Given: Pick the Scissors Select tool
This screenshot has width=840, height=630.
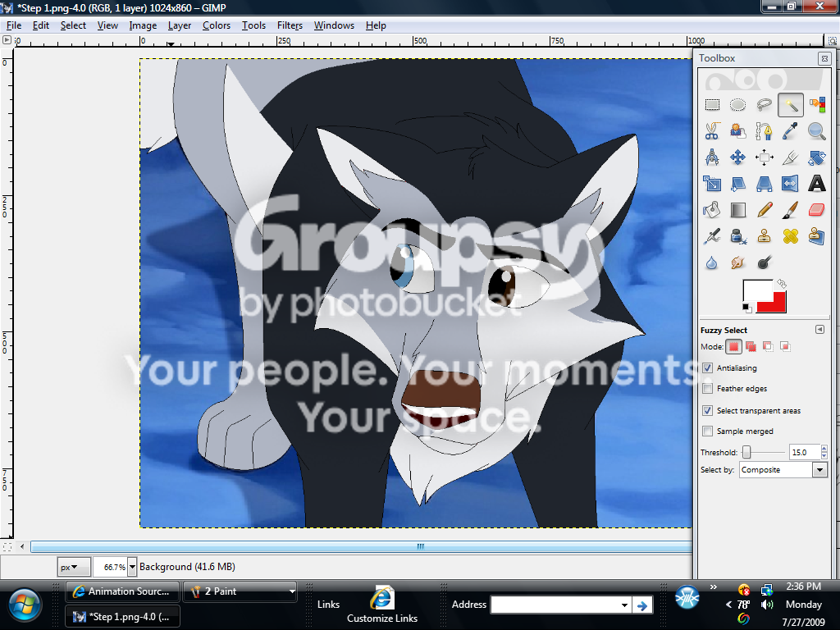Looking at the screenshot, I should click(x=712, y=131).
